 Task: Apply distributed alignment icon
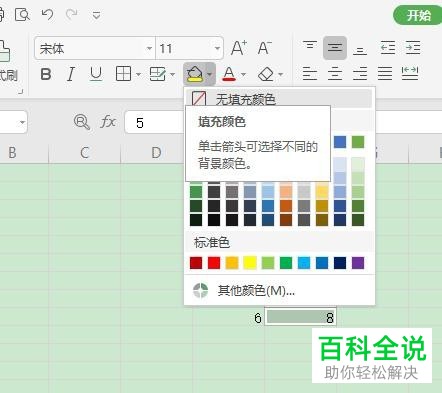410,73
